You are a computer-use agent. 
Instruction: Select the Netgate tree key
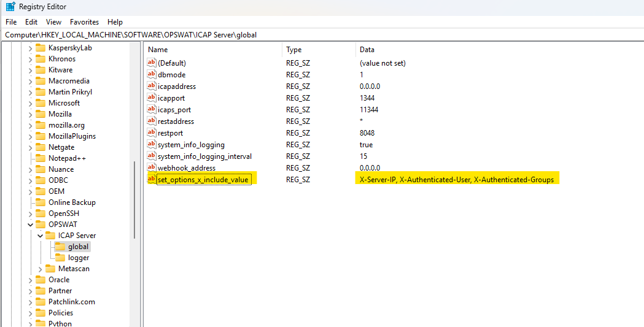[x=61, y=147]
